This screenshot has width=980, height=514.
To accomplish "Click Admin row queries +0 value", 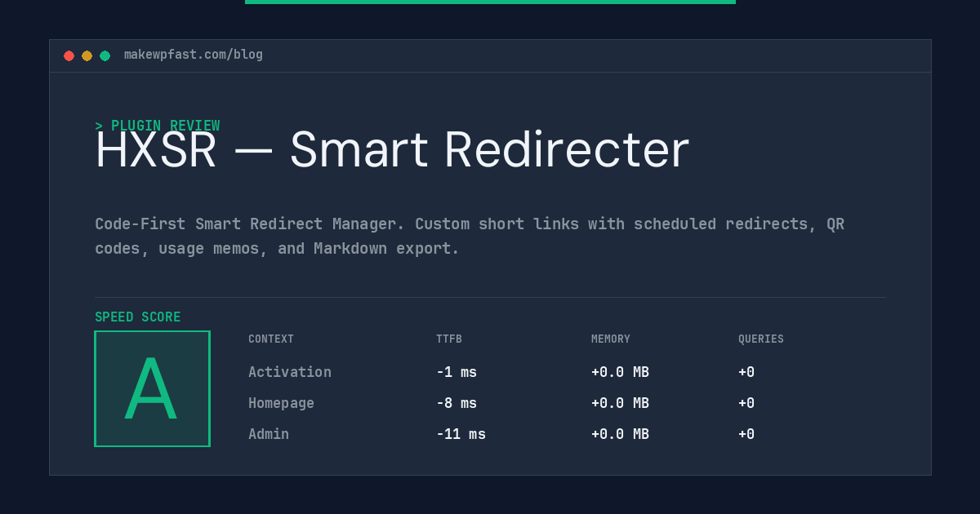I will point(746,434).
